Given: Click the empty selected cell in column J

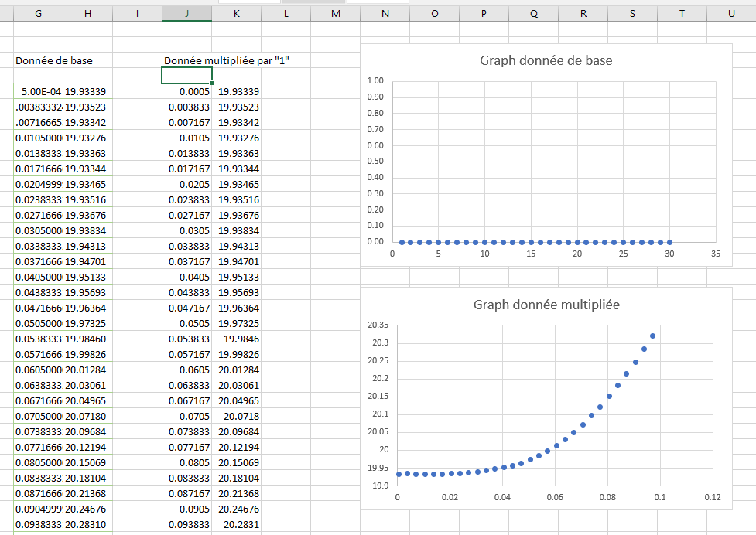Looking at the screenshot, I should 187,76.
